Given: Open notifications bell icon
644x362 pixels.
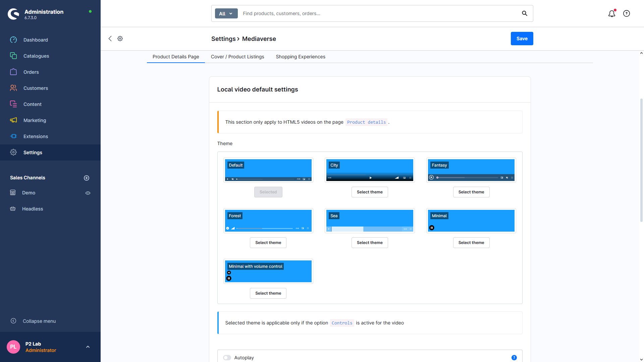Looking at the screenshot, I should click(612, 13).
